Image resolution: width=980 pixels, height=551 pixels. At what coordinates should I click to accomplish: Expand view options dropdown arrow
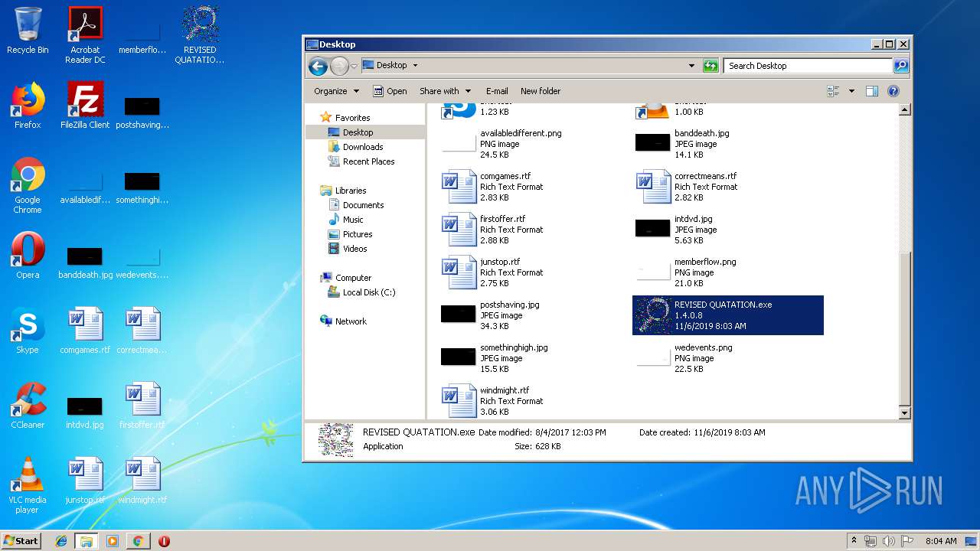[x=851, y=91]
